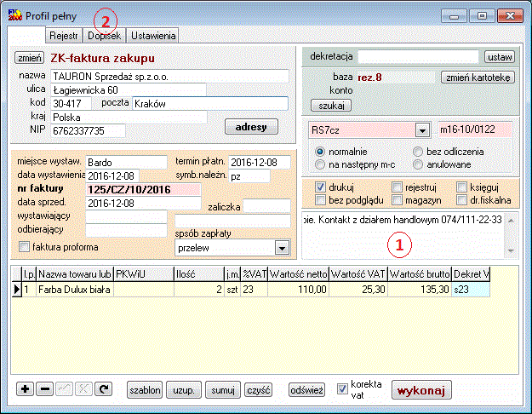Click the odbierający input field
This screenshot has width=532, height=414.
[x=126, y=230]
